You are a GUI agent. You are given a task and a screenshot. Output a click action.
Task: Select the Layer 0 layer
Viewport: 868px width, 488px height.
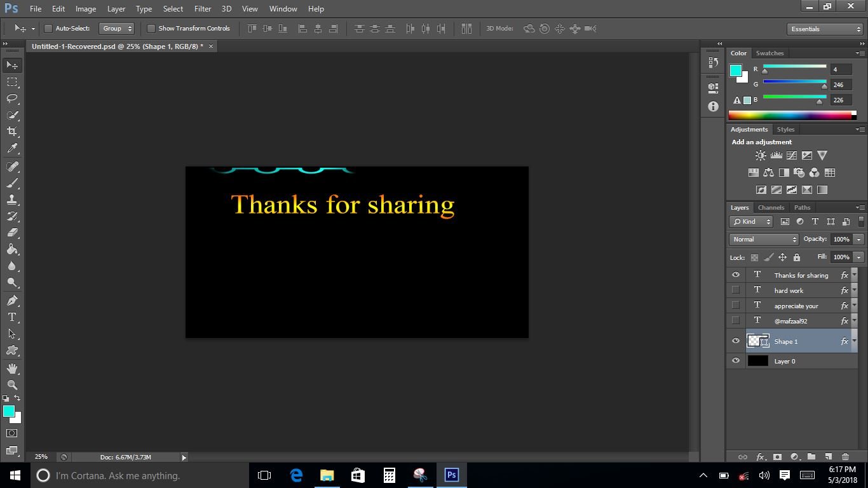(x=792, y=361)
